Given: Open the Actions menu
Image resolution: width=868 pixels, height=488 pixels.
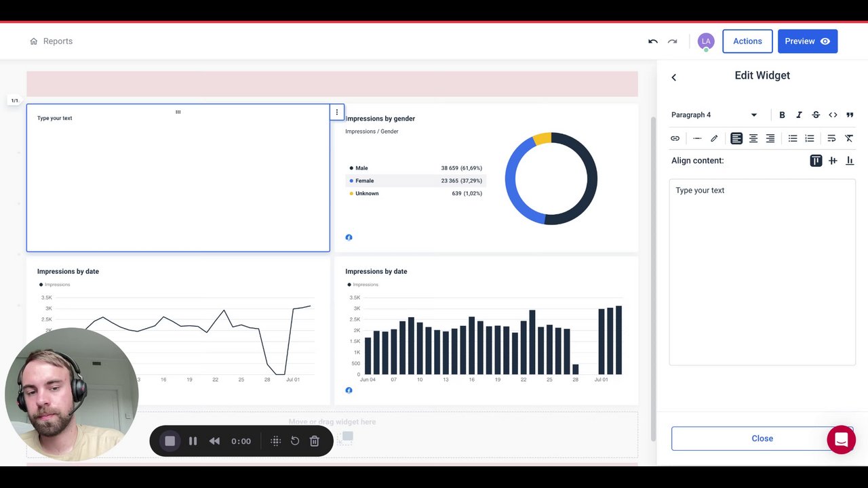Looking at the screenshot, I should 747,41.
